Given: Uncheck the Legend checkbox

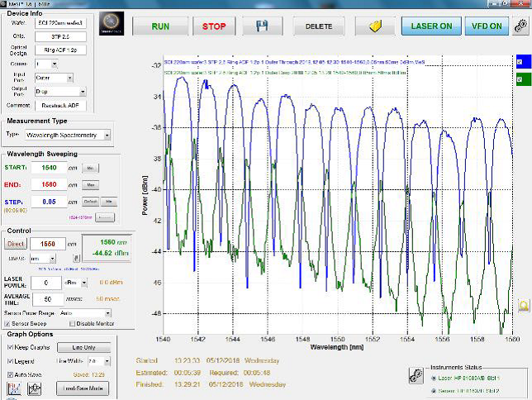Looking at the screenshot, I should coord(10,360).
